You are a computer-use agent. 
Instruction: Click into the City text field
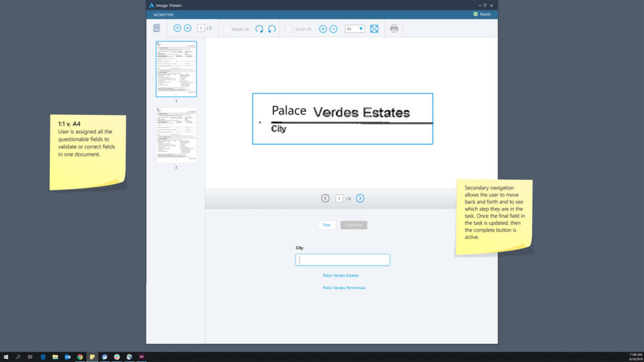[343, 260]
